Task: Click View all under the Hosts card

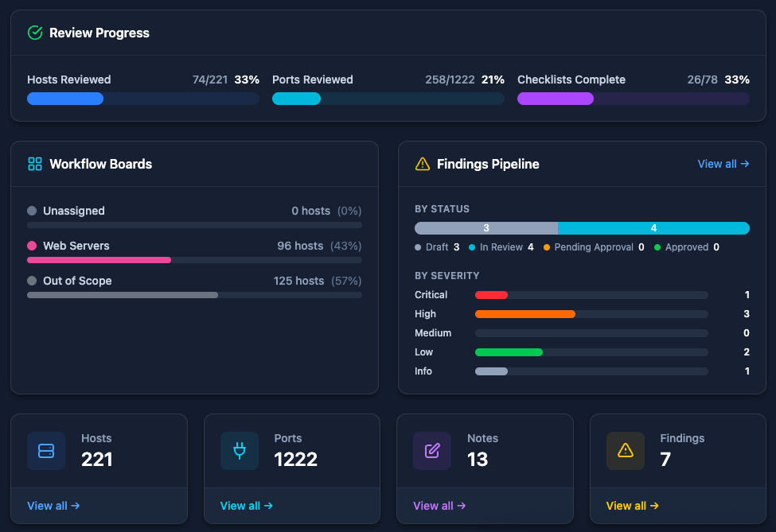Action: point(53,506)
